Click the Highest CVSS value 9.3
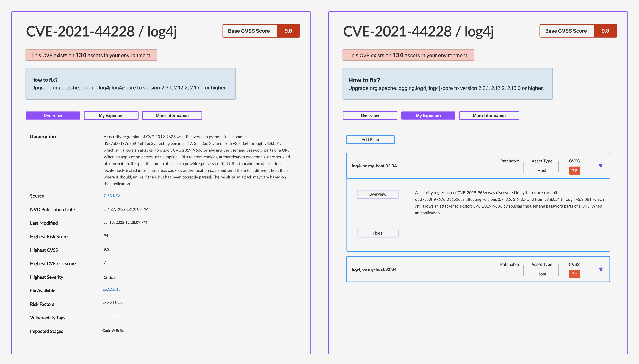The image size is (639, 364). point(106,249)
